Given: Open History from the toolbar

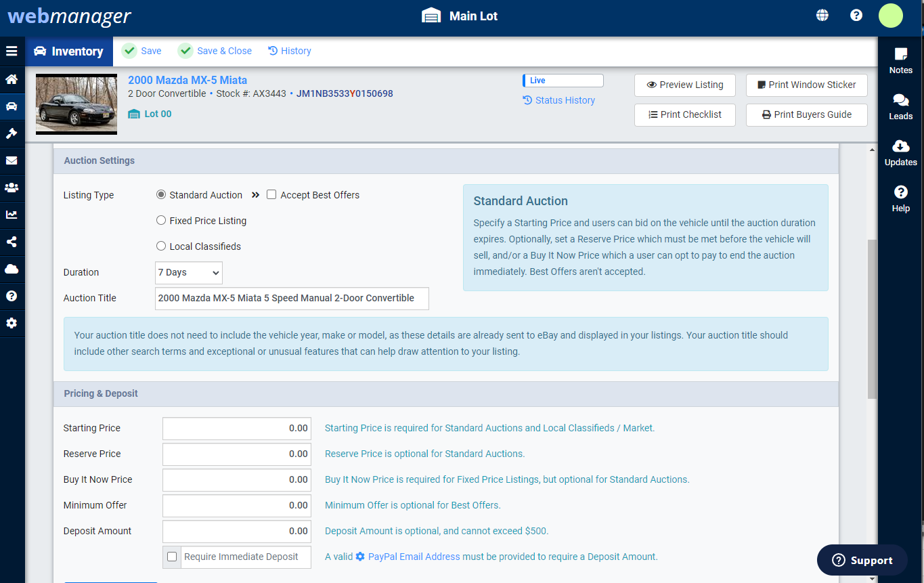Looking at the screenshot, I should [290, 51].
